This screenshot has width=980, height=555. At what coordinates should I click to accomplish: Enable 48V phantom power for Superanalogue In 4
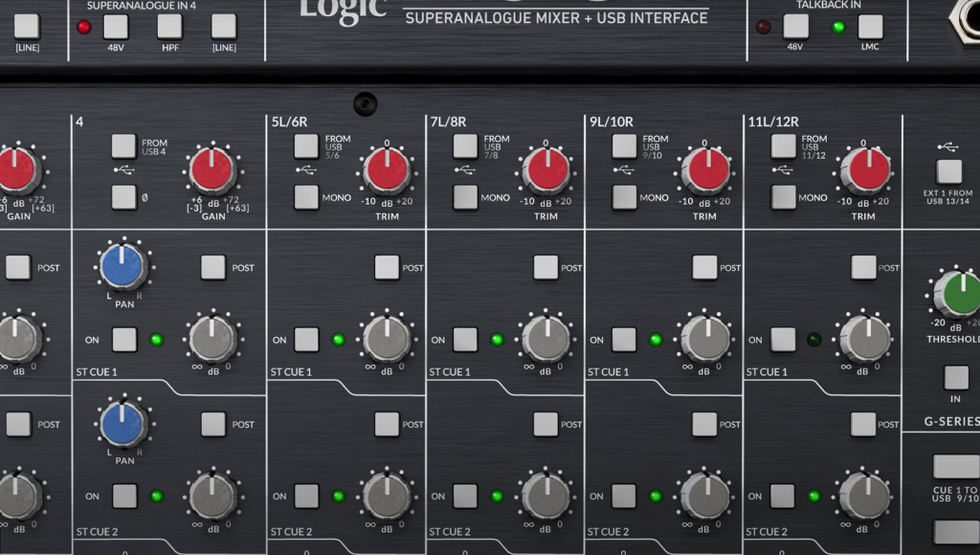pos(116,27)
